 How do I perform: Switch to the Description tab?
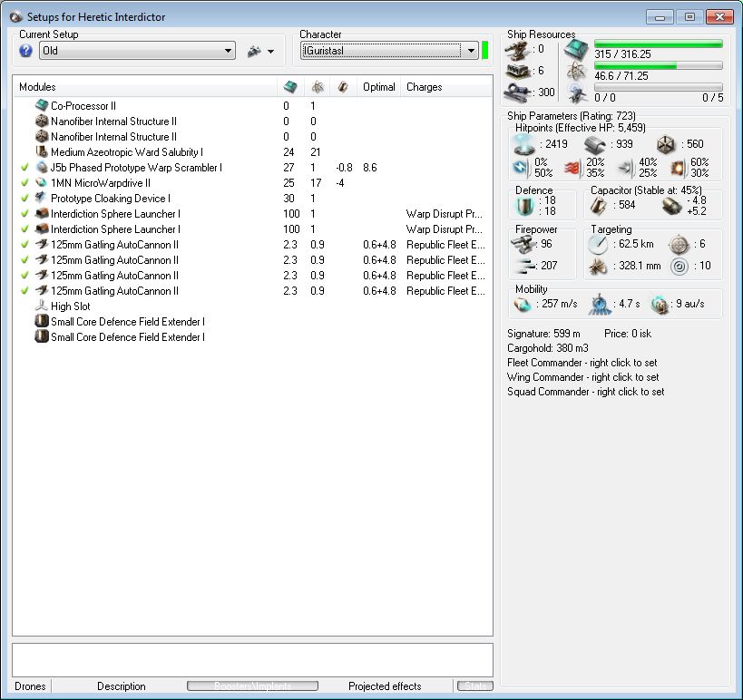click(122, 685)
